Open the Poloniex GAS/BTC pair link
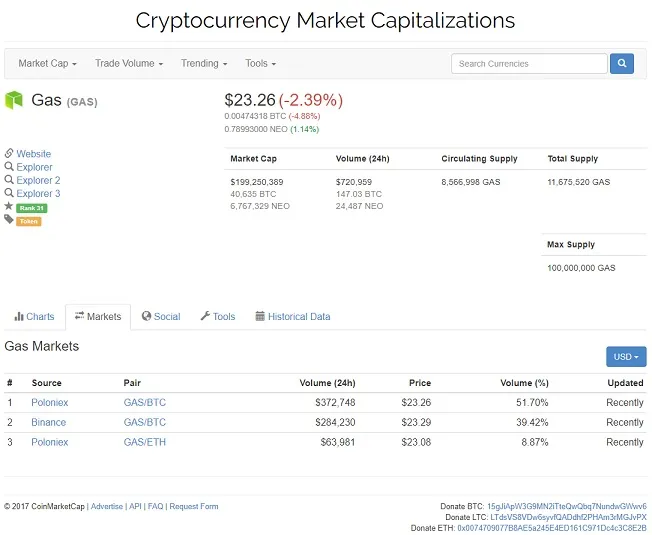This screenshot has height=535, width=652. 145,402
